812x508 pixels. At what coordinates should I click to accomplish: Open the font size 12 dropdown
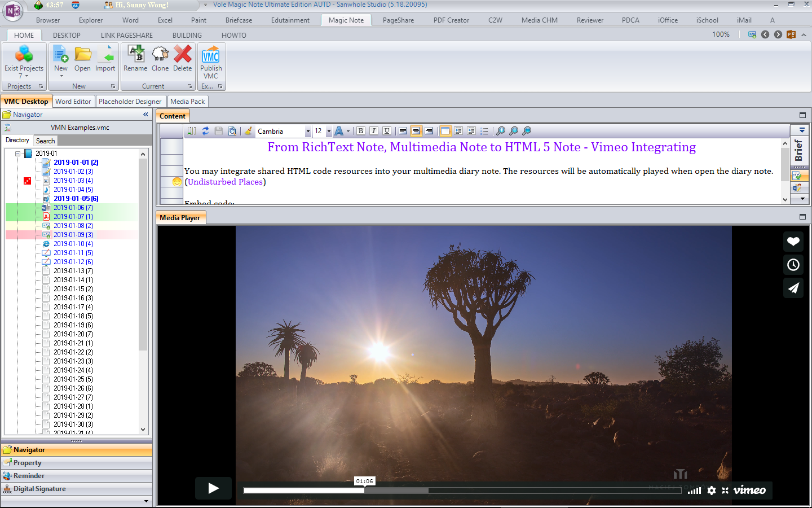(x=329, y=132)
